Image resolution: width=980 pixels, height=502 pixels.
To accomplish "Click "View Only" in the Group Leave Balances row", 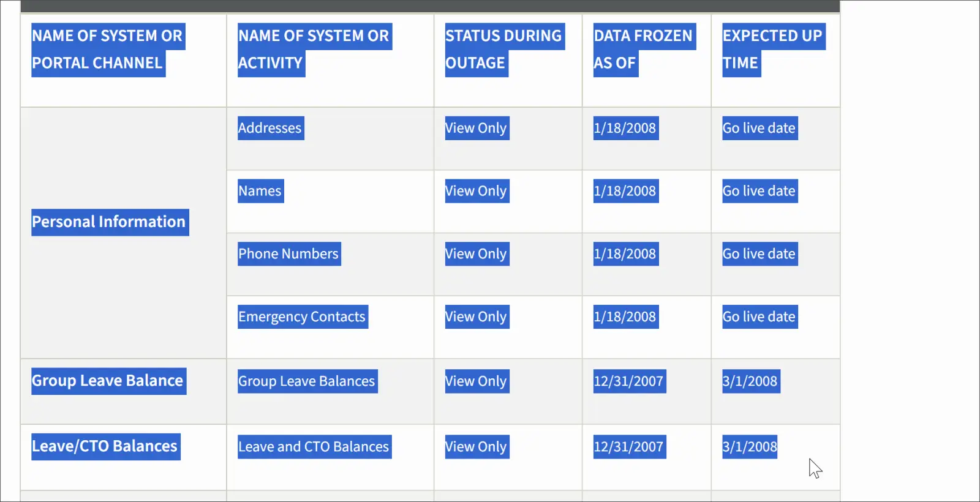I will coord(477,381).
